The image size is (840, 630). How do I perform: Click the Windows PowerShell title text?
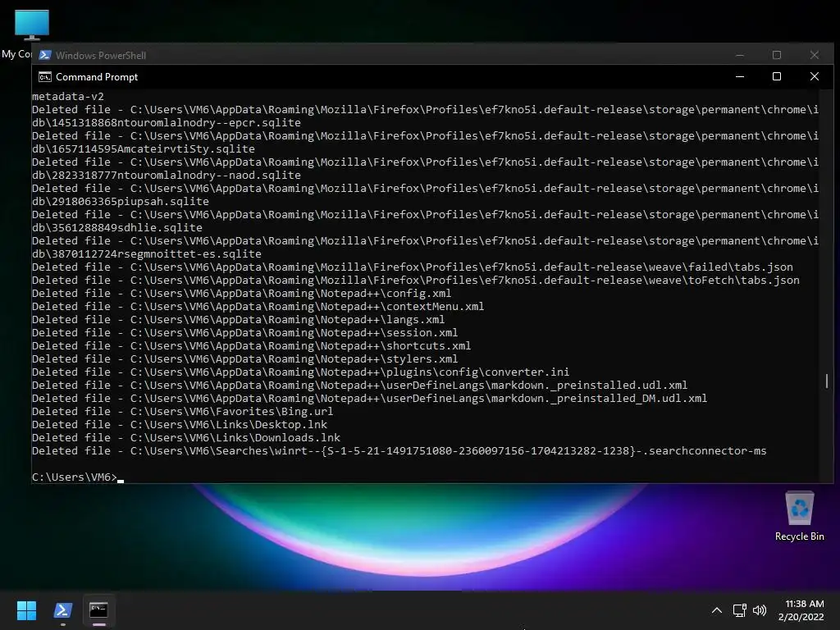(x=101, y=55)
